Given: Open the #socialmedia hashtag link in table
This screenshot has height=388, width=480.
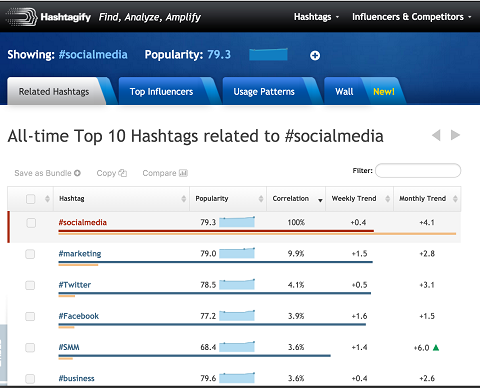Looking at the screenshot, I should (x=83, y=222).
